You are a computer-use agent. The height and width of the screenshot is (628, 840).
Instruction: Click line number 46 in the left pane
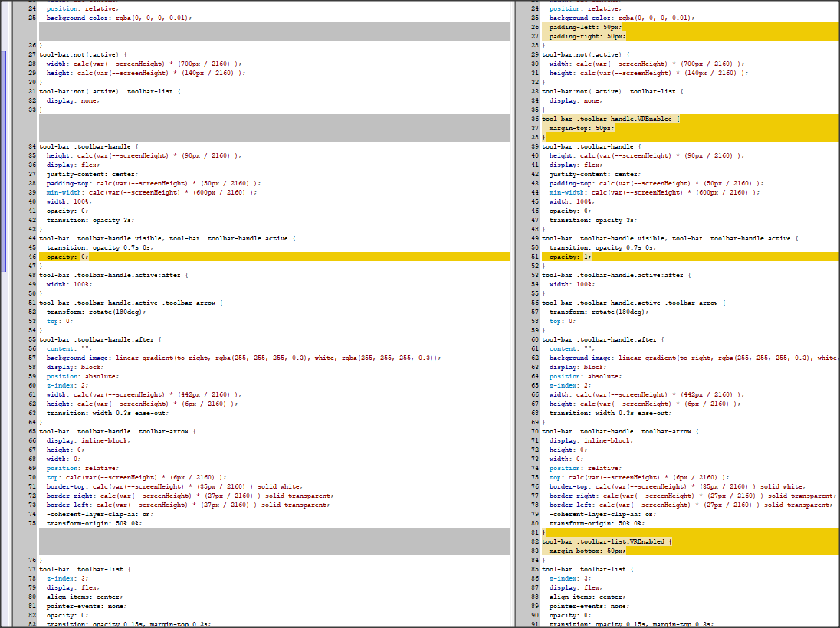pos(32,257)
